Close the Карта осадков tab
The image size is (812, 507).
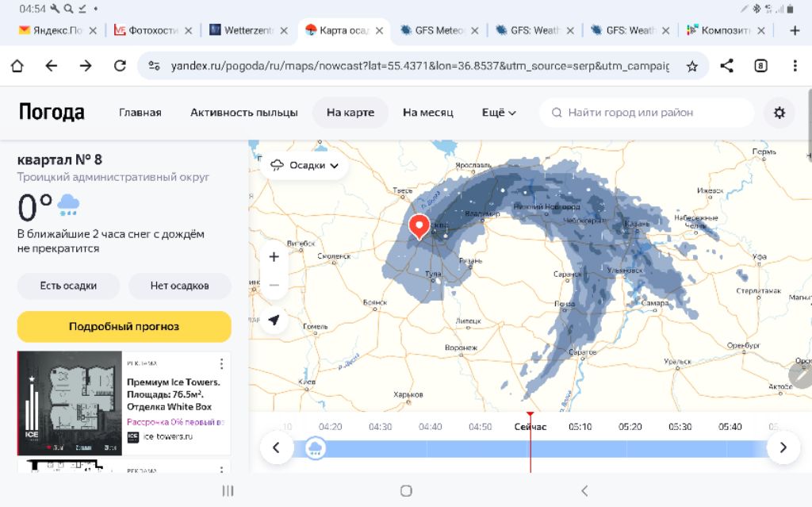tap(379, 31)
